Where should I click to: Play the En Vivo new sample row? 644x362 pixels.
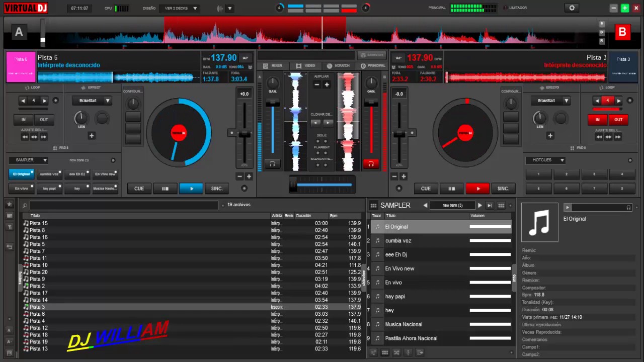(378, 268)
